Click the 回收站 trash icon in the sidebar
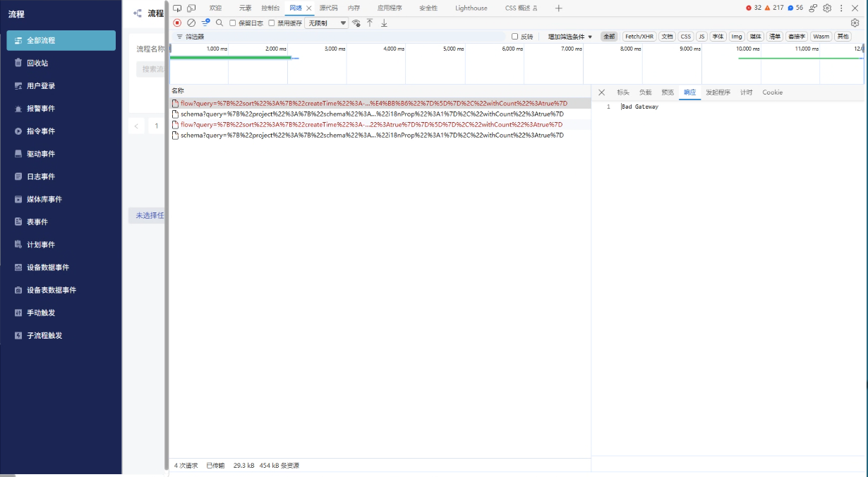868x477 pixels. pyautogui.click(x=19, y=63)
